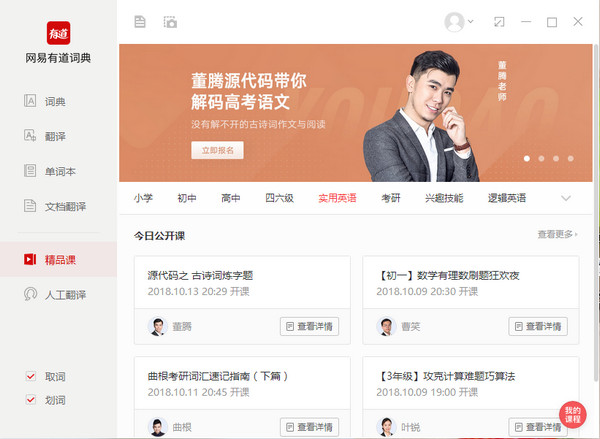Expand 查看更多 for more public classes

click(x=557, y=234)
